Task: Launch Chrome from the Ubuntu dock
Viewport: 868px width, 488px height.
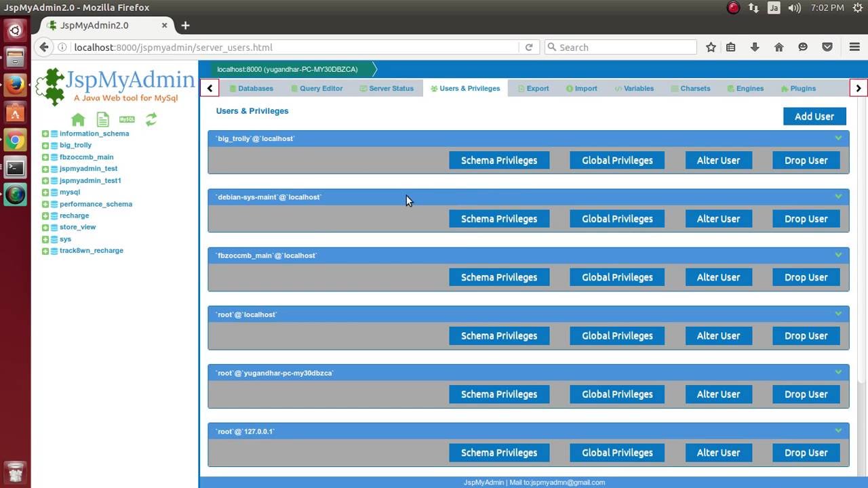Action: (15, 141)
